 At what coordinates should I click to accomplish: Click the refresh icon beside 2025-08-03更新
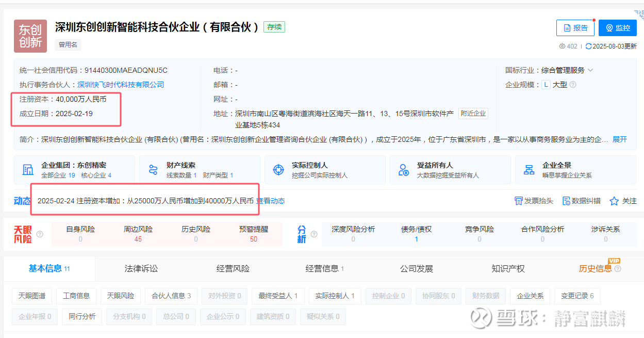pos(588,46)
